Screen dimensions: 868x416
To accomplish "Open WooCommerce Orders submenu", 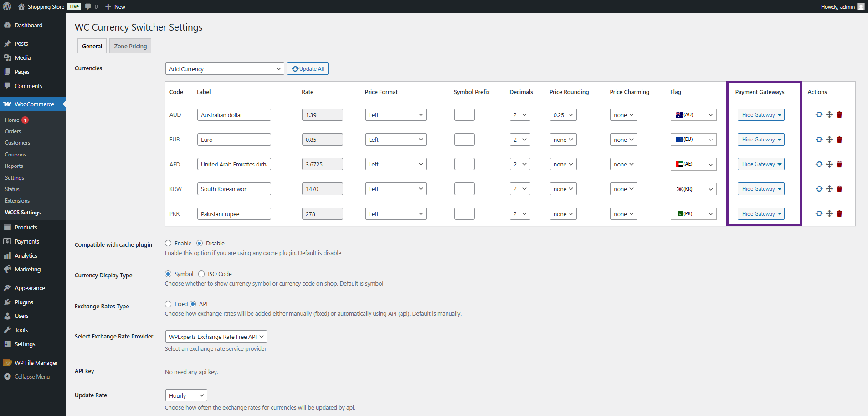I will click(13, 131).
